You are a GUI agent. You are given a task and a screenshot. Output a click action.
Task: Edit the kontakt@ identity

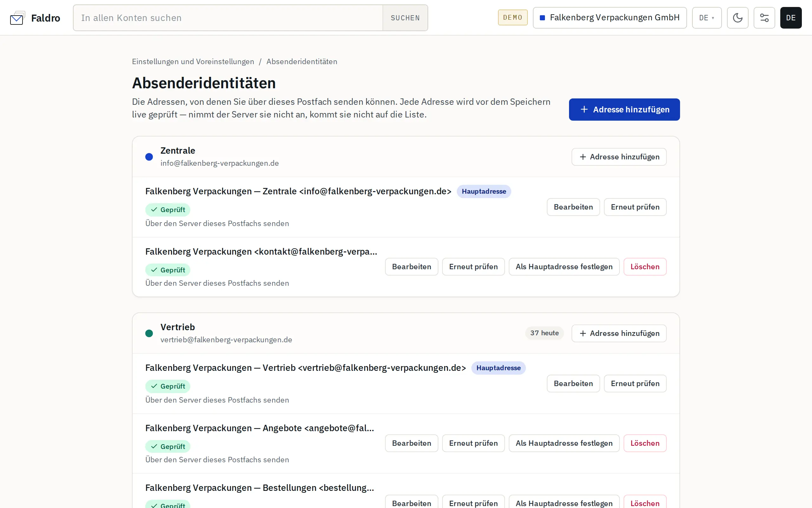click(411, 267)
